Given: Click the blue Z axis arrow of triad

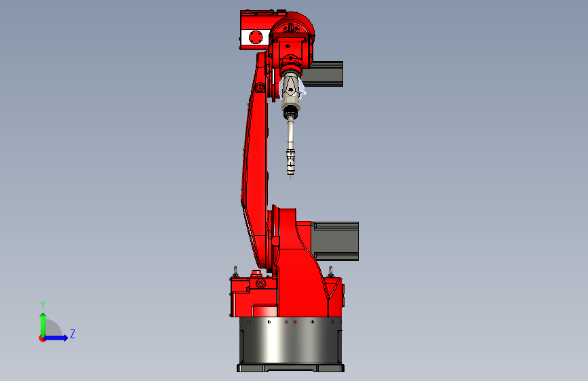Looking at the screenshot, I should pos(56,338).
